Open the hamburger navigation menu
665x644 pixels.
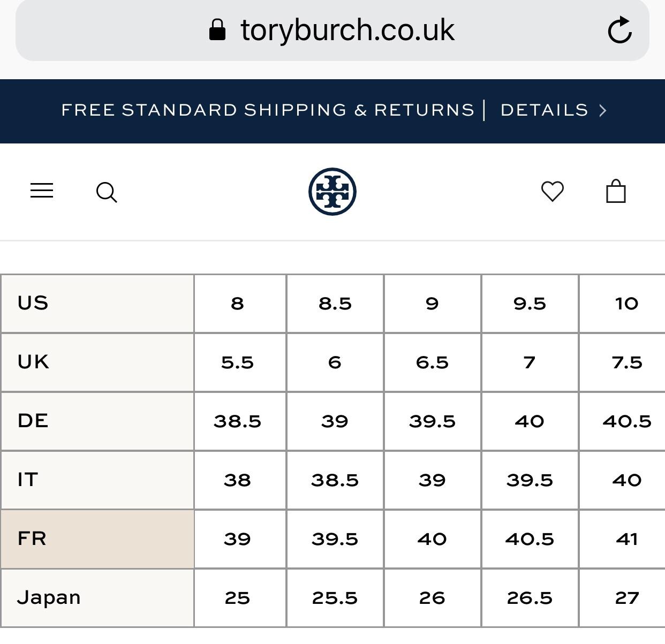tap(42, 191)
